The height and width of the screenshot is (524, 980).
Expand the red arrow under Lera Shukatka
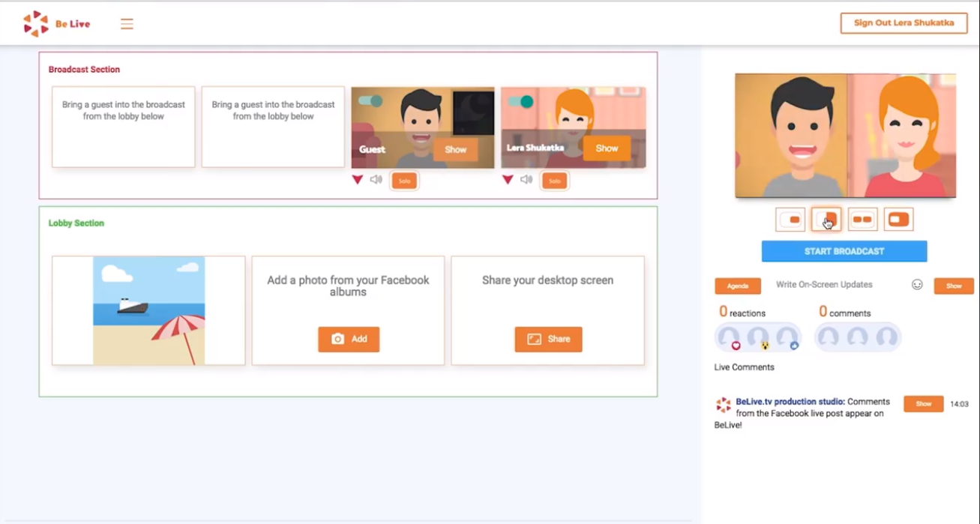point(508,180)
